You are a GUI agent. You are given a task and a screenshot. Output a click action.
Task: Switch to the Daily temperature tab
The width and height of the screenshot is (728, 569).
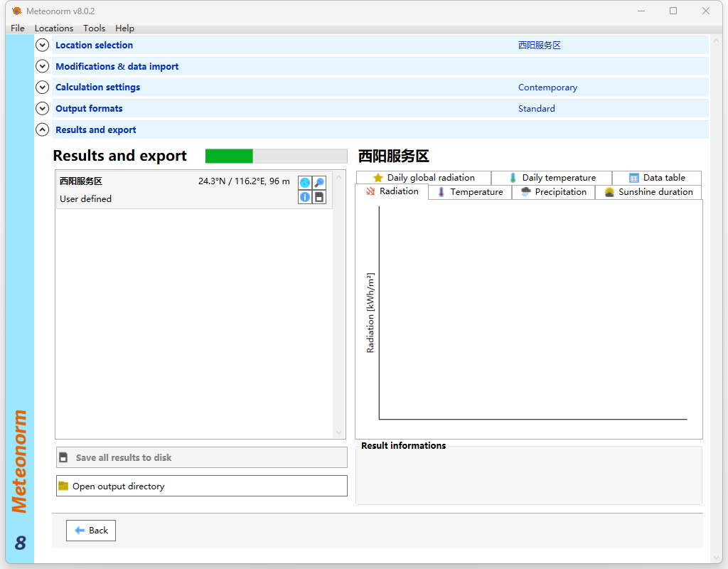coord(552,177)
